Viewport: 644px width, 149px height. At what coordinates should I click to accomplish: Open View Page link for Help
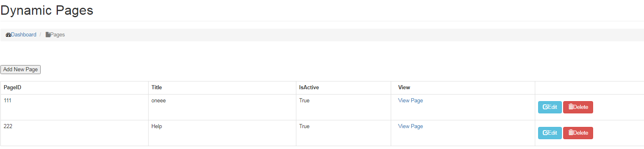tap(410, 126)
